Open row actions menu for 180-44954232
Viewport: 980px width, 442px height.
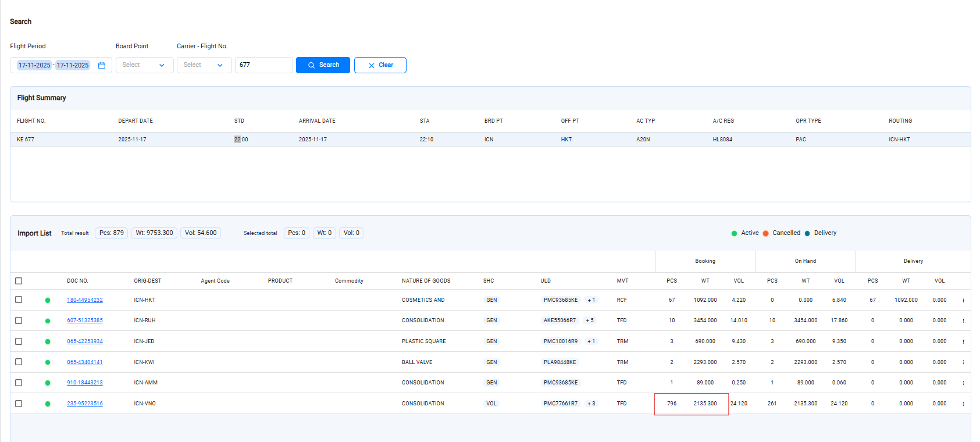tap(963, 301)
